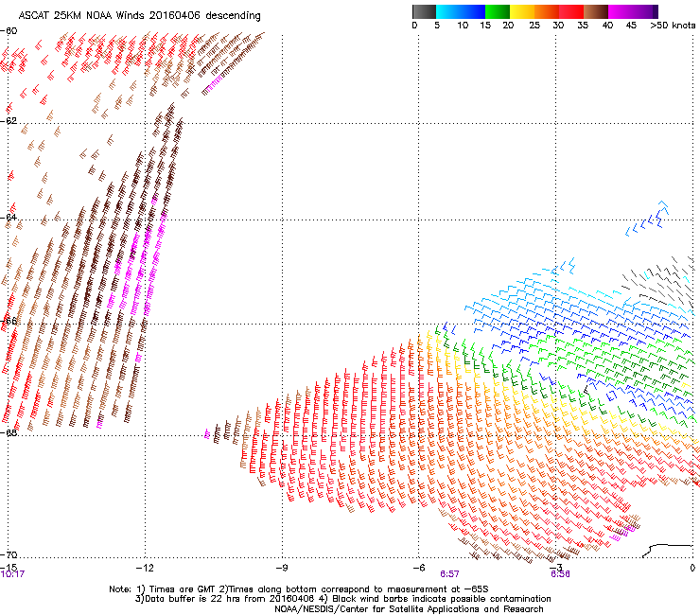The image size is (700, 615).
Task: Click the latitude label '-66'
Action: [9, 321]
